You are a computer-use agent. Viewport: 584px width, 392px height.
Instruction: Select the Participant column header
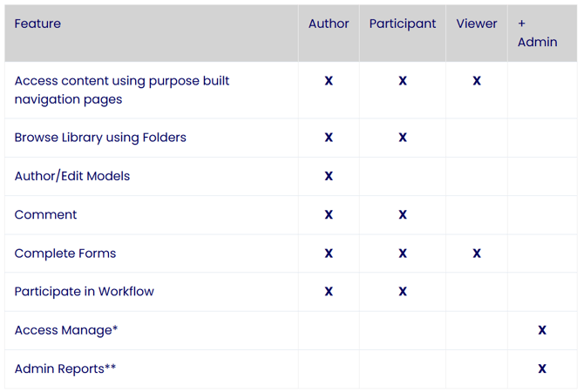403,24
